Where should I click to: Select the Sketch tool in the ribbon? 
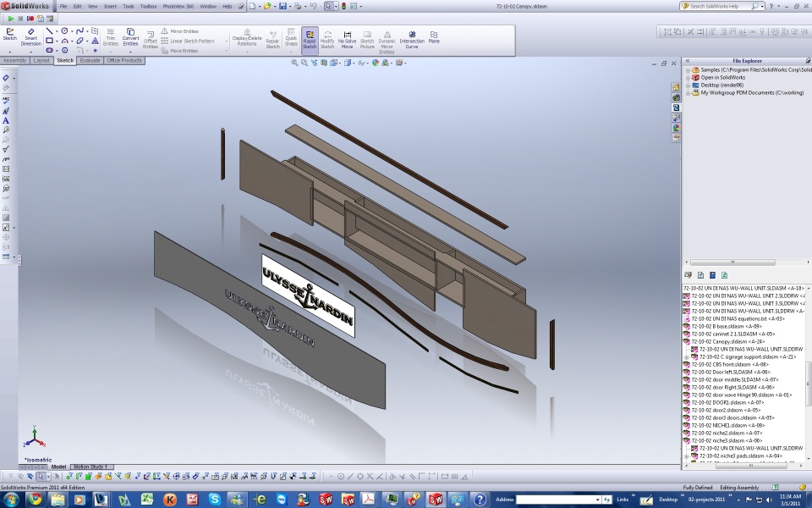10,35
